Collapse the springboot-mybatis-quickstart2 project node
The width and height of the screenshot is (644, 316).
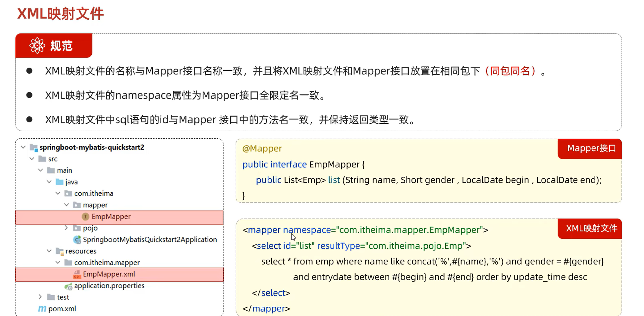point(23,147)
